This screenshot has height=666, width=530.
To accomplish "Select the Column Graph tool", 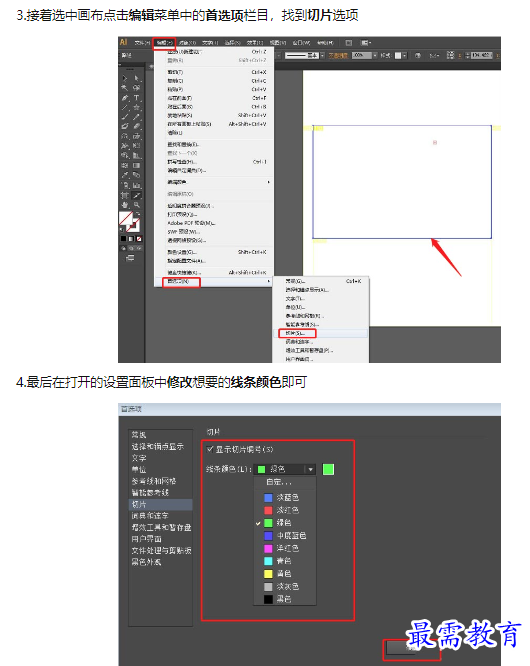I will 137,185.
